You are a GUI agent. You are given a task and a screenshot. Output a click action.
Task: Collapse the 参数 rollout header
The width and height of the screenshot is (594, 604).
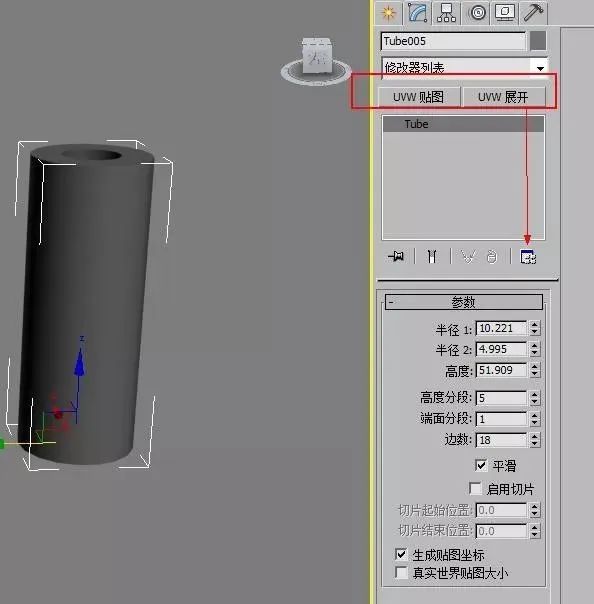pos(464,302)
